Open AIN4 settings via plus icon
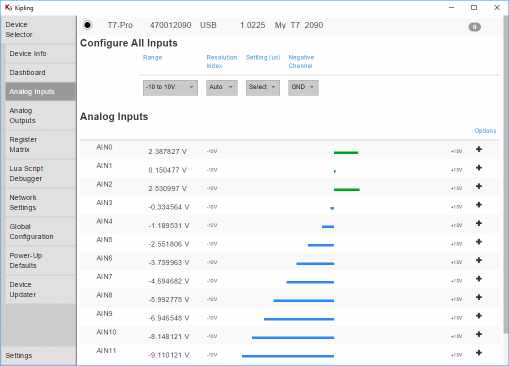This screenshot has width=509, height=366. tap(479, 223)
